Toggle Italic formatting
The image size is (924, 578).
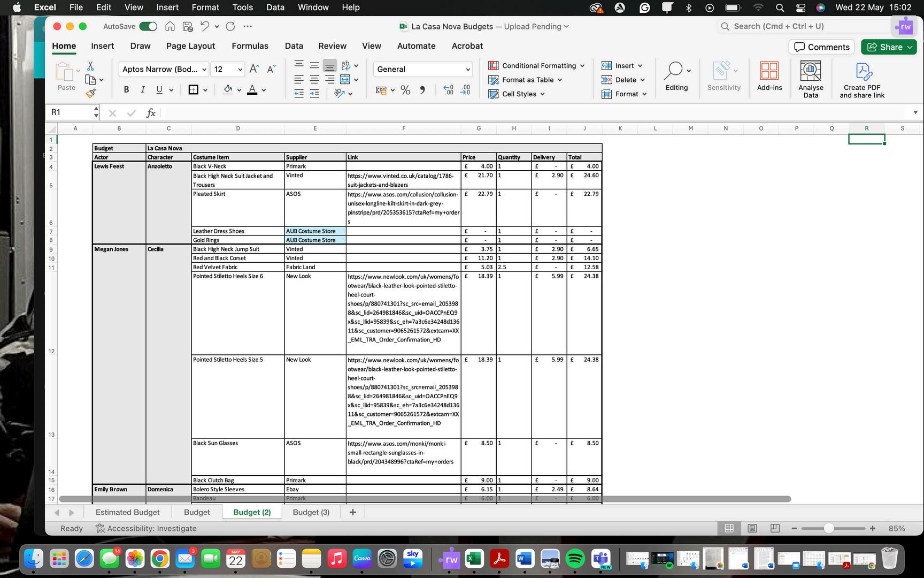pos(143,89)
